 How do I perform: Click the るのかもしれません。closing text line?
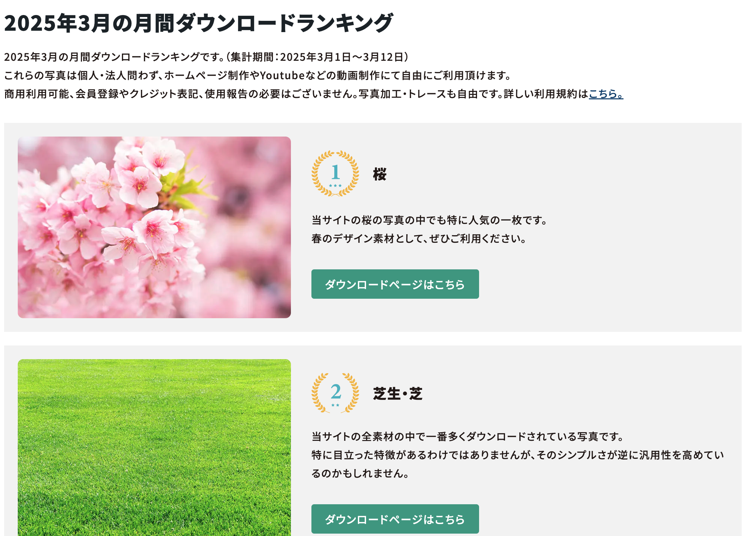point(360,474)
